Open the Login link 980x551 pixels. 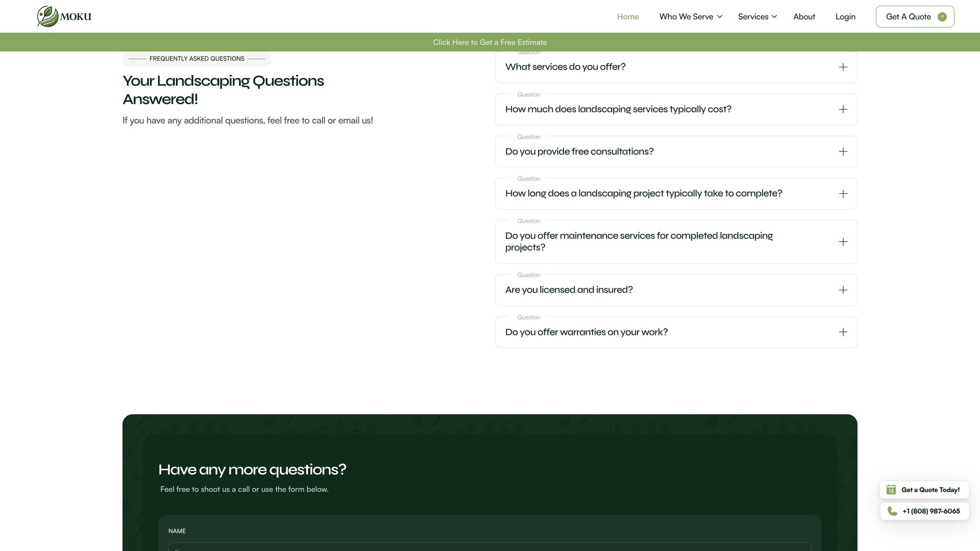tap(845, 17)
